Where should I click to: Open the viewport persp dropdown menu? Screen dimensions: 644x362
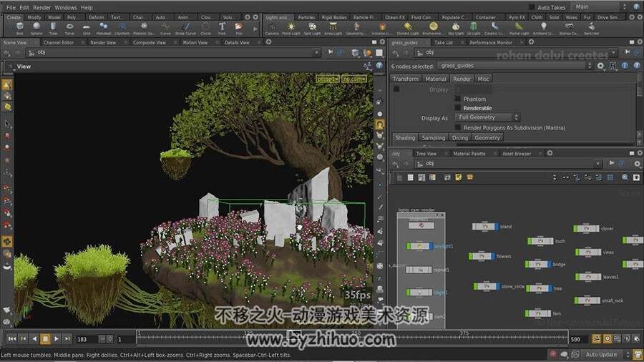pyautogui.click(x=327, y=79)
